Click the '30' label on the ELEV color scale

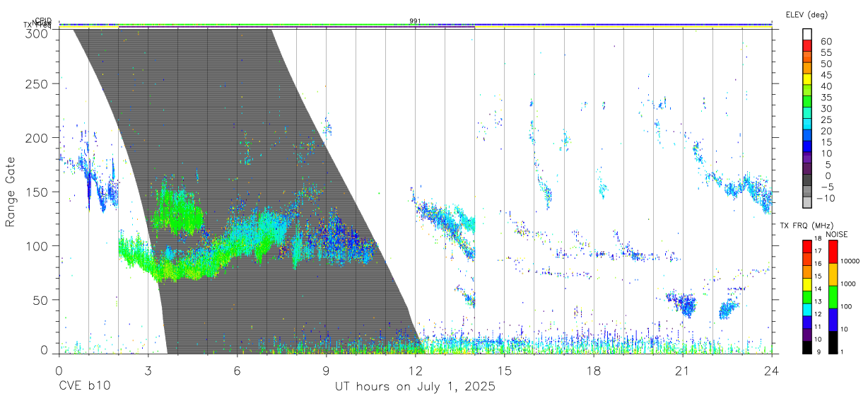click(826, 108)
